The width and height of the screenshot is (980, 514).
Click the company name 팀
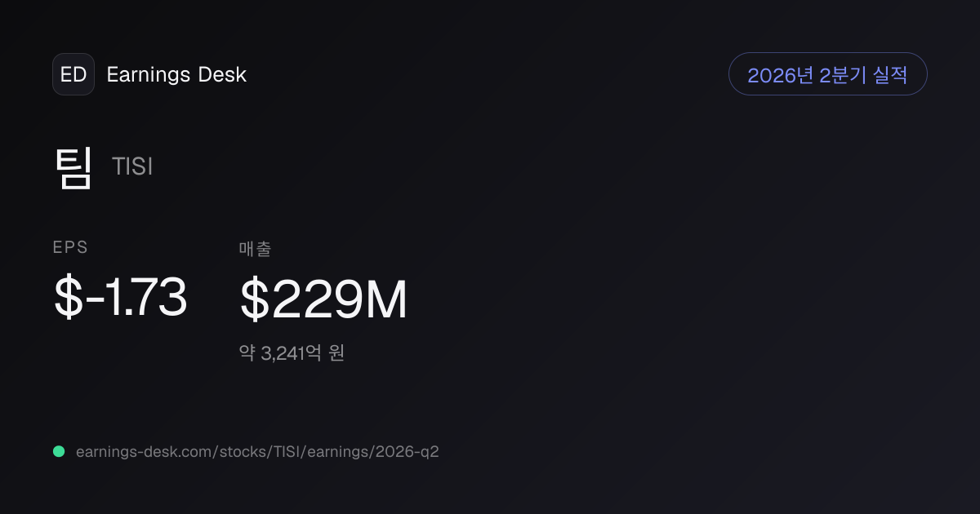click(73, 166)
